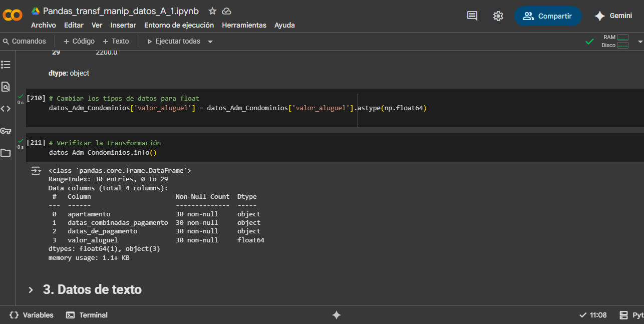The height and width of the screenshot is (324, 644).
Task: Click the 'Non-Null Count' column header
Action: [x=202, y=196]
